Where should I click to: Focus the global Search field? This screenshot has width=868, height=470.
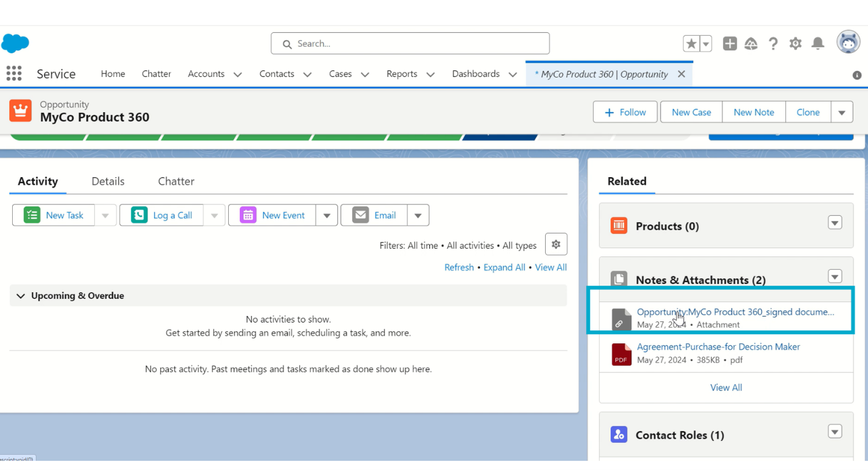click(410, 44)
